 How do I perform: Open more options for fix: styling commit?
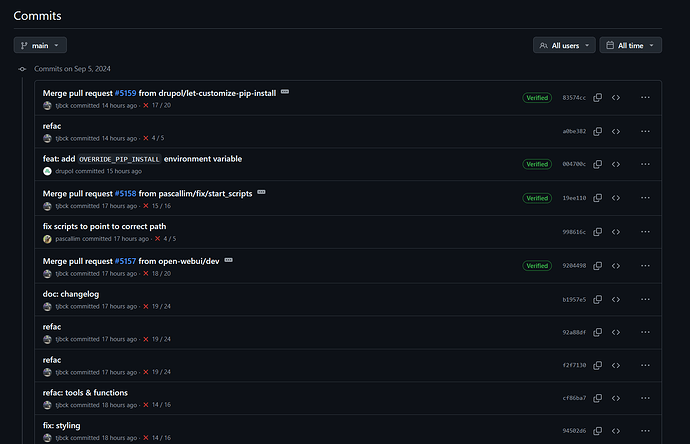645,431
